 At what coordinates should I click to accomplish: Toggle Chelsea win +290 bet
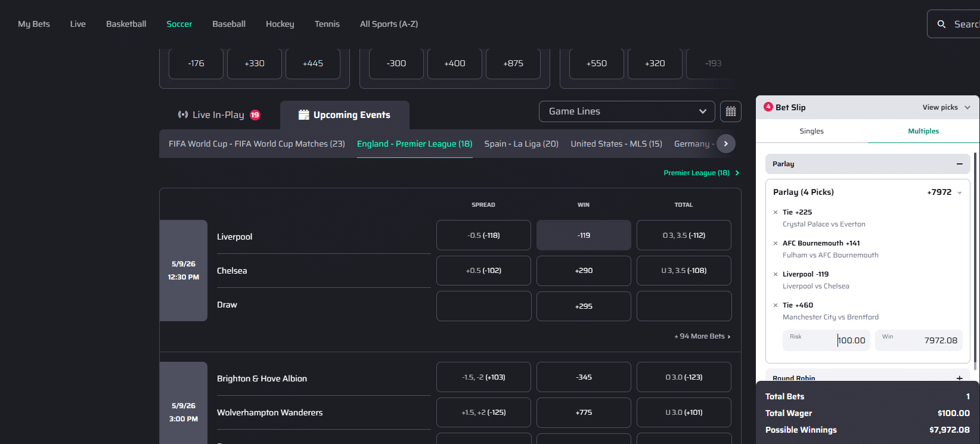584,271
